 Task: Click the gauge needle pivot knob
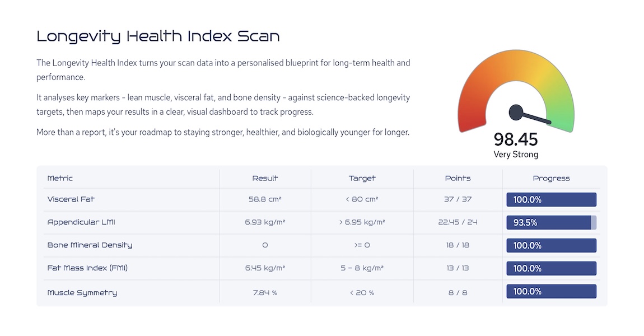[516, 113]
